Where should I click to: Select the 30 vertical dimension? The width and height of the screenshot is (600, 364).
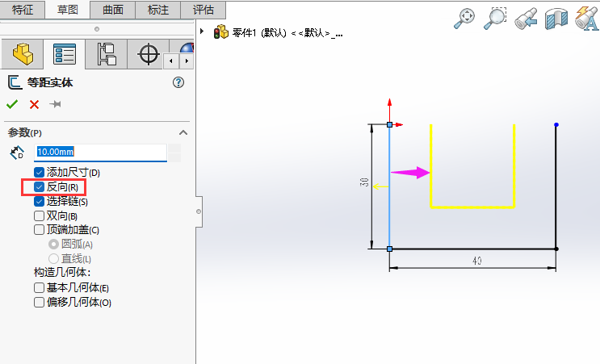pos(364,182)
